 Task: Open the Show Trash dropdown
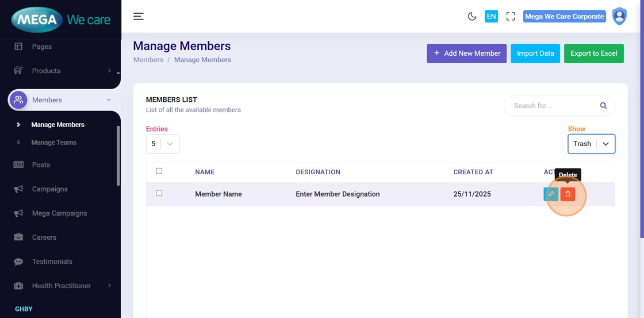point(591,144)
